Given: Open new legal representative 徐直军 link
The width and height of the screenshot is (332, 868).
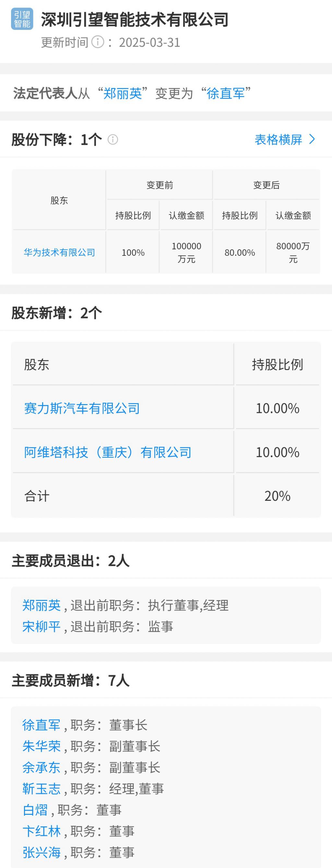Looking at the screenshot, I should (226, 94).
